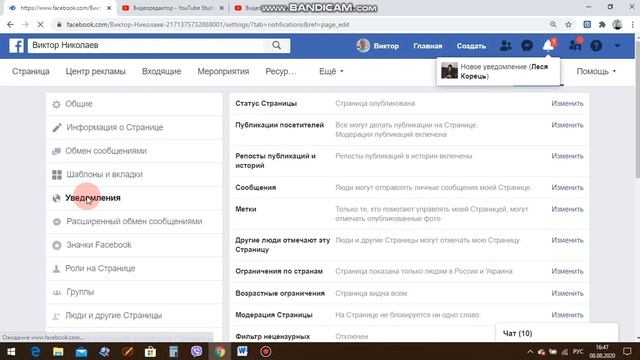This screenshot has height=360, width=640.
Task: Select Шаблоны и вкладки
Action: click(134, 174)
